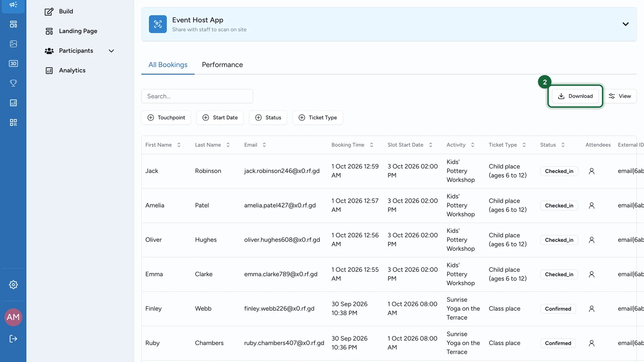Sort by Activity column
The height and width of the screenshot is (362, 644).
pos(460,145)
